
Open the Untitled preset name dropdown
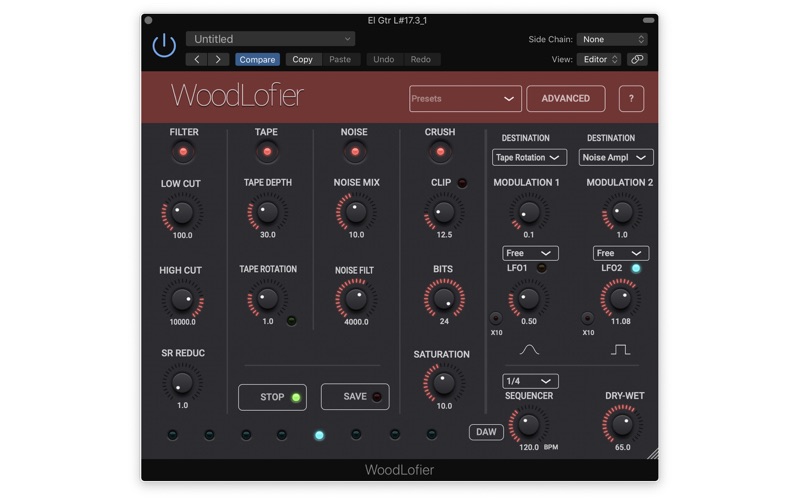click(x=270, y=39)
